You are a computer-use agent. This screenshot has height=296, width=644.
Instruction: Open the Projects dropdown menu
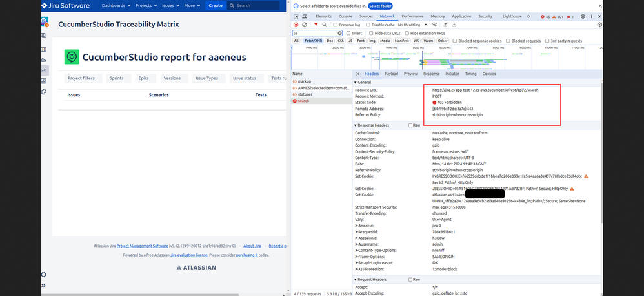(x=146, y=5)
